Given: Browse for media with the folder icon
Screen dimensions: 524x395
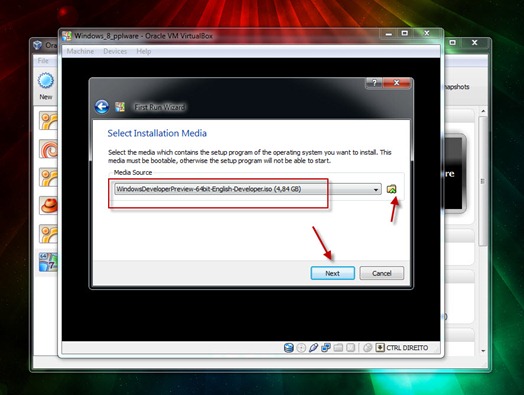Looking at the screenshot, I should pyautogui.click(x=391, y=189).
